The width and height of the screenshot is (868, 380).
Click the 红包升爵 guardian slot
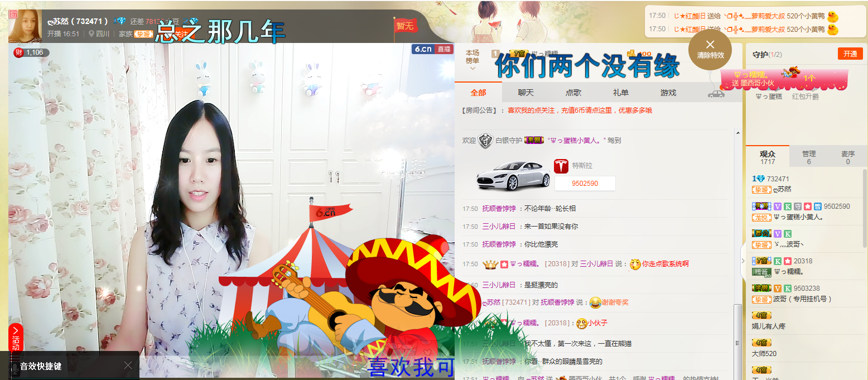coord(806,96)
